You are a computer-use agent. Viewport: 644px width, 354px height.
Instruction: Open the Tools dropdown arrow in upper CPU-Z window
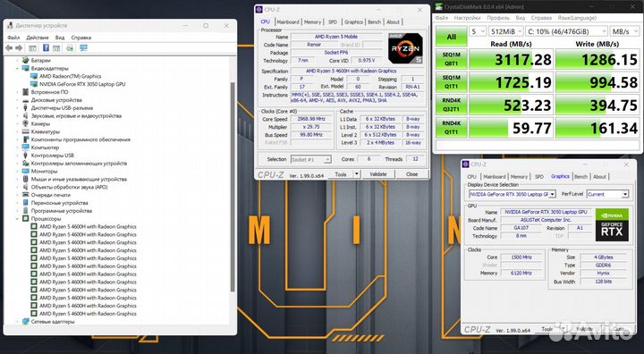(357, 174)
